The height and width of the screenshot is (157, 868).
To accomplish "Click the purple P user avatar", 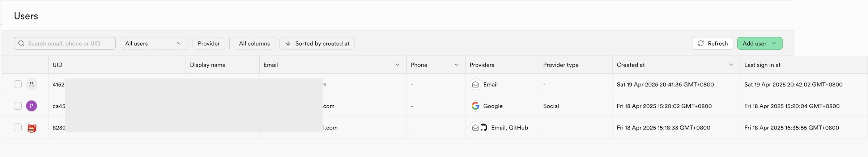I will tap(31, 106).
